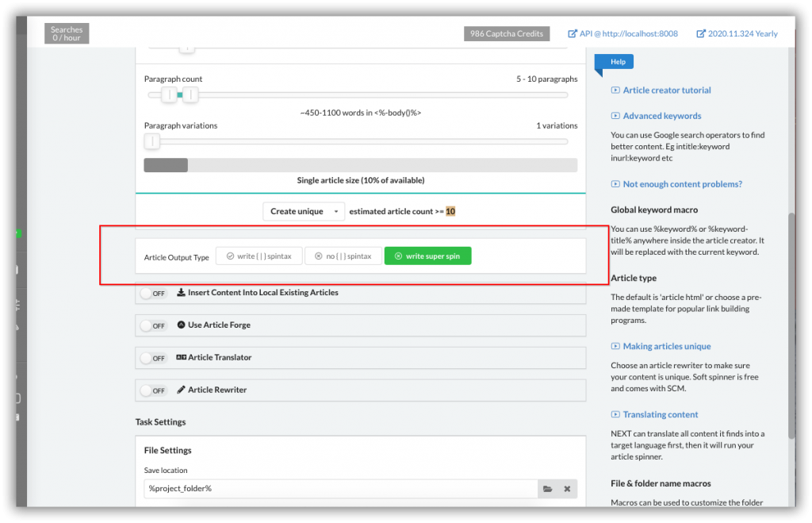
Task: Open folder browser for Save location
Action: pos(547,489)
